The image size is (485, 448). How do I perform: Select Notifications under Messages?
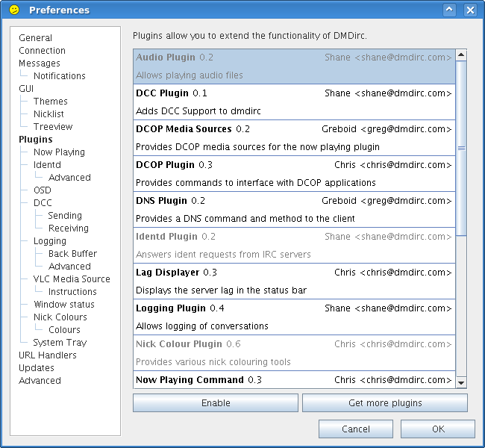click(x=60, y=76)
